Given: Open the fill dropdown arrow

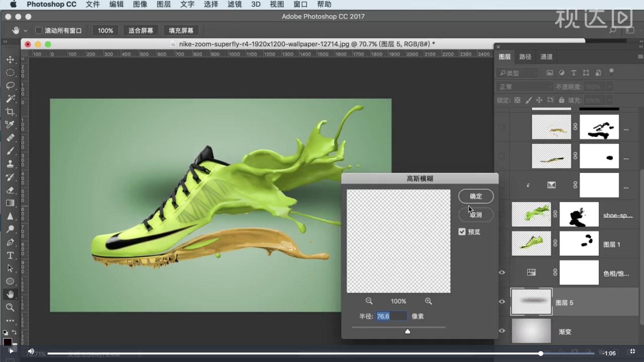Looking at the screenshot, I should pos(609,100).
